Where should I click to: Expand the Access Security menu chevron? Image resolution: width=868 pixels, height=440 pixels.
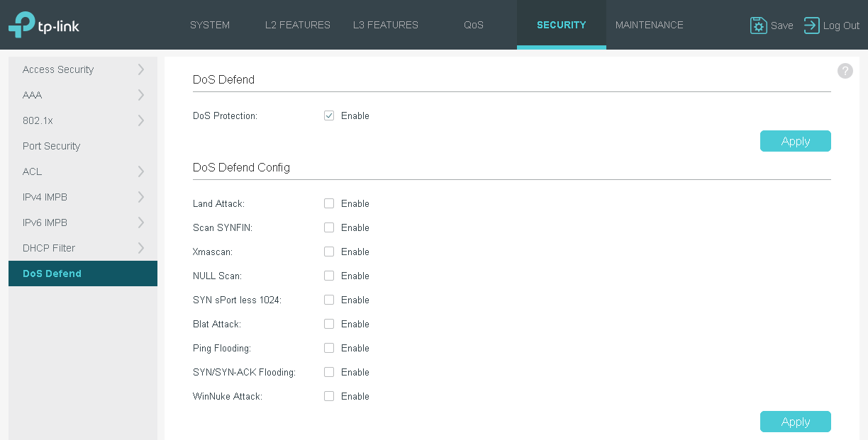pyautogui.click(x=141, y=69)
